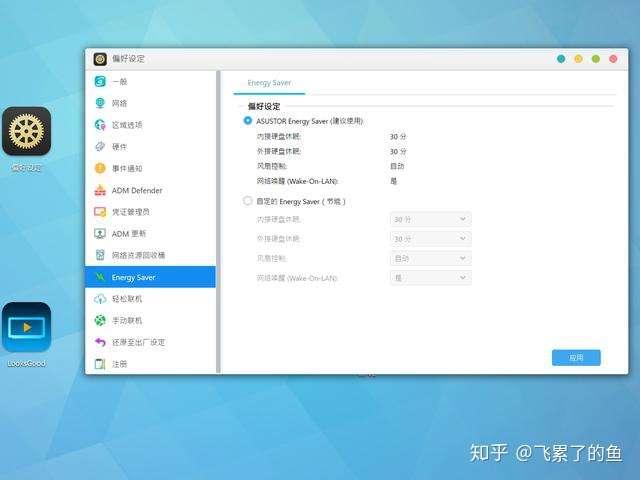Select the 区域选项 regional options icon

pyautogui.click(x=100, y=125)
